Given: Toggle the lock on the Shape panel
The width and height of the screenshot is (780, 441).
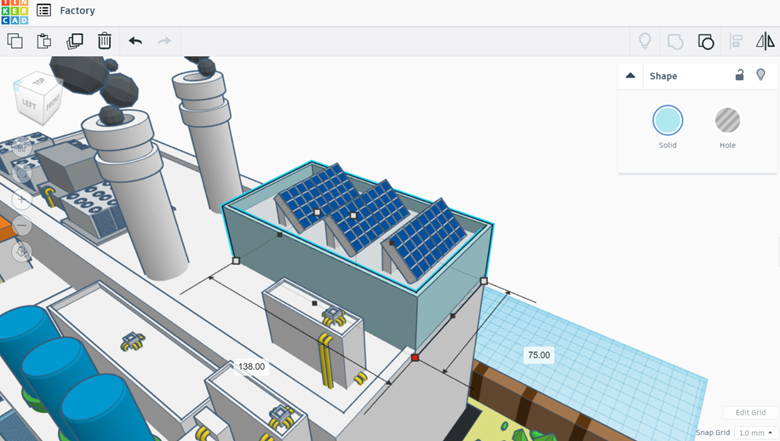Looking at the screenshot, I should (740, 75).
